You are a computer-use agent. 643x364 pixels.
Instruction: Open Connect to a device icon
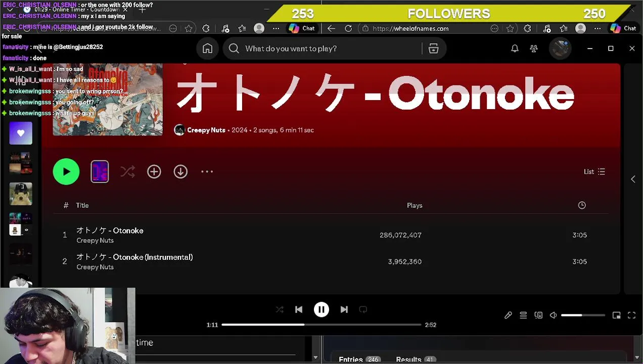coord(538,315)
